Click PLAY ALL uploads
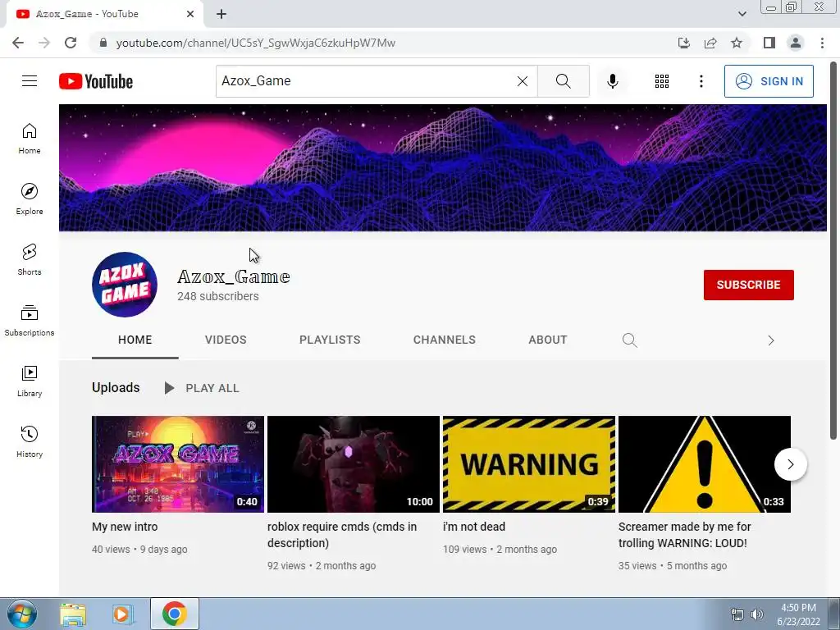Screen dimensions: 840x630 click(202, 388)
